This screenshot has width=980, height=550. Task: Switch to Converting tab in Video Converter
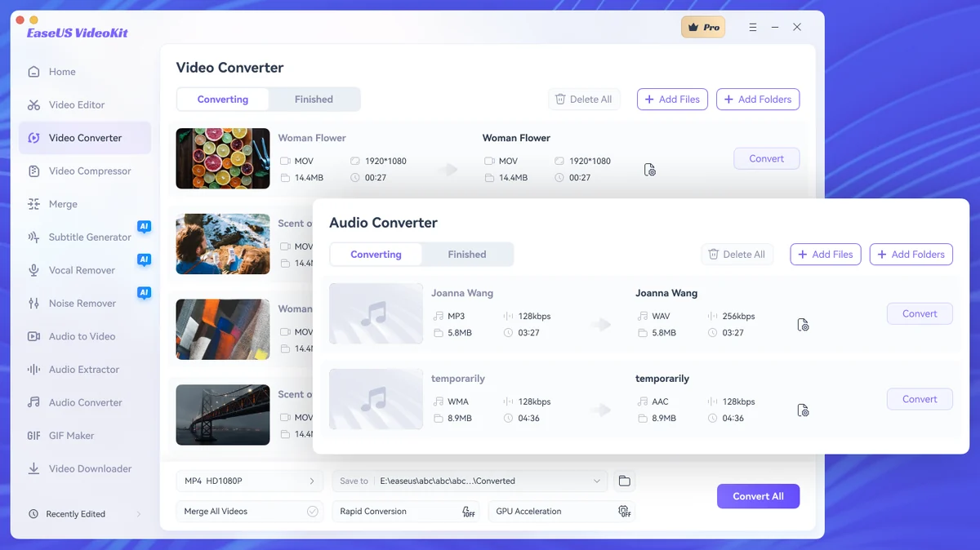pyautogui.click(x=223, y=100)
